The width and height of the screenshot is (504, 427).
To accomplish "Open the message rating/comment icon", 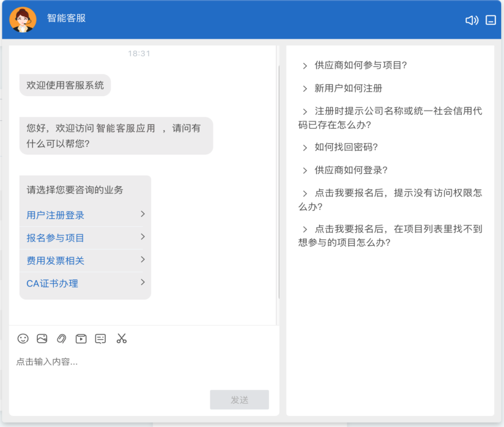I will [x=100, y=338].
